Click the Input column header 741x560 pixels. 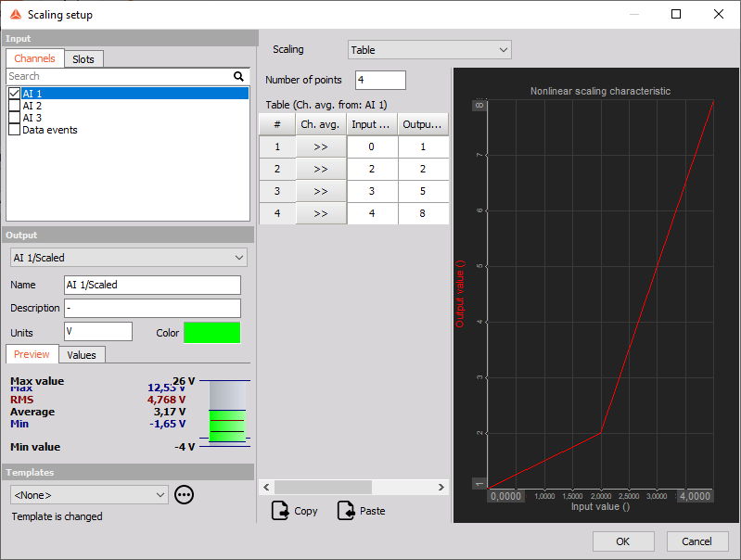(x=373, y=124)
